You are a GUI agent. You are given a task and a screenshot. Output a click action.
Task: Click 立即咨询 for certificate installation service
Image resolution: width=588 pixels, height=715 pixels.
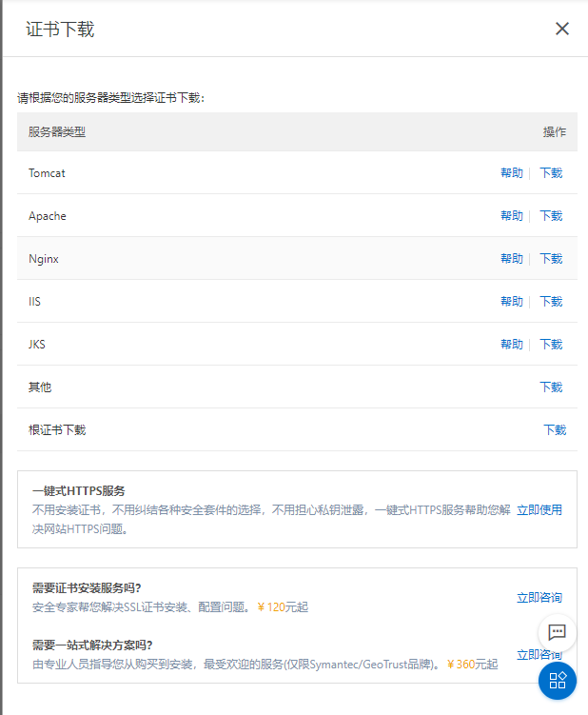539,598
